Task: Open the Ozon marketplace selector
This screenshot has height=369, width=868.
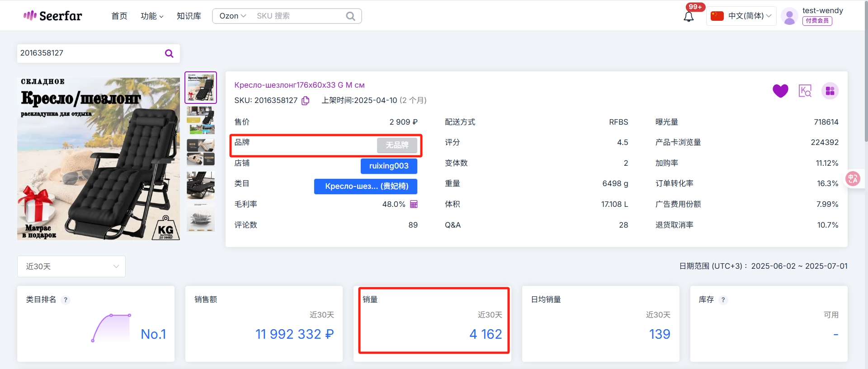Action: point(232,16)
